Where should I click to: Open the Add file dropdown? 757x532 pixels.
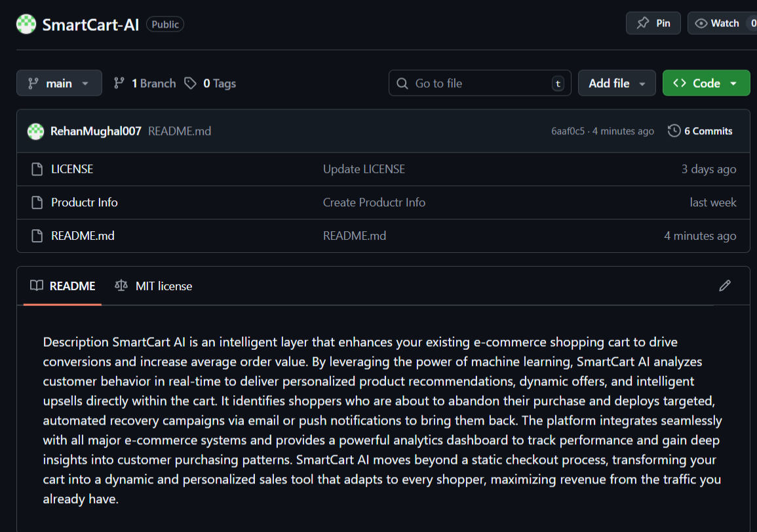[x=616, y=83]
